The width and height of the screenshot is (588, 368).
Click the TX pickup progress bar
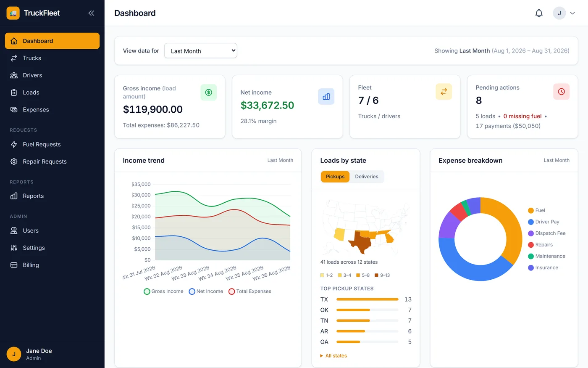point(367,299)
